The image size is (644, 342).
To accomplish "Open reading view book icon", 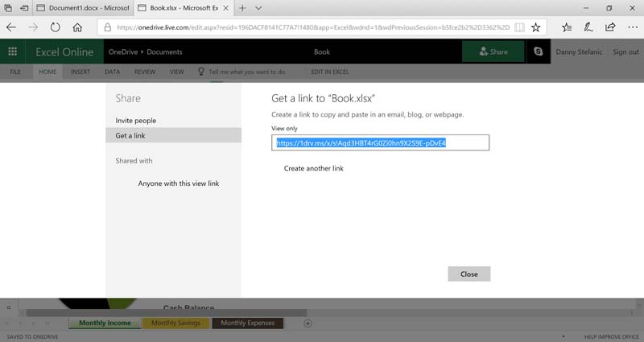I will (x=519, y=27).
